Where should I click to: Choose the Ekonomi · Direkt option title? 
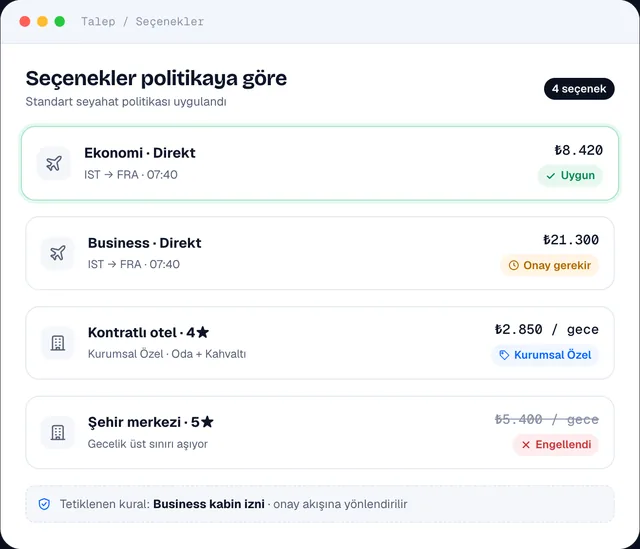tap(140, 153)
